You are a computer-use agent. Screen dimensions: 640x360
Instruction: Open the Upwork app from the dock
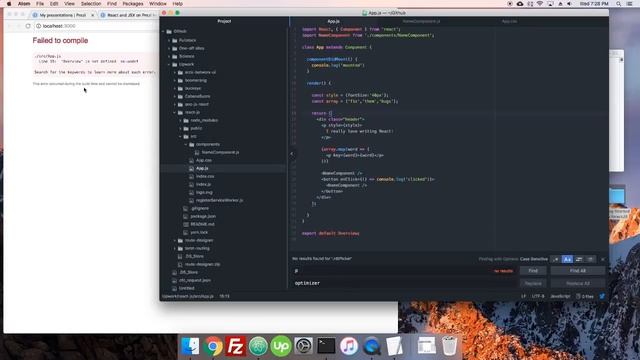pos(281,346)
